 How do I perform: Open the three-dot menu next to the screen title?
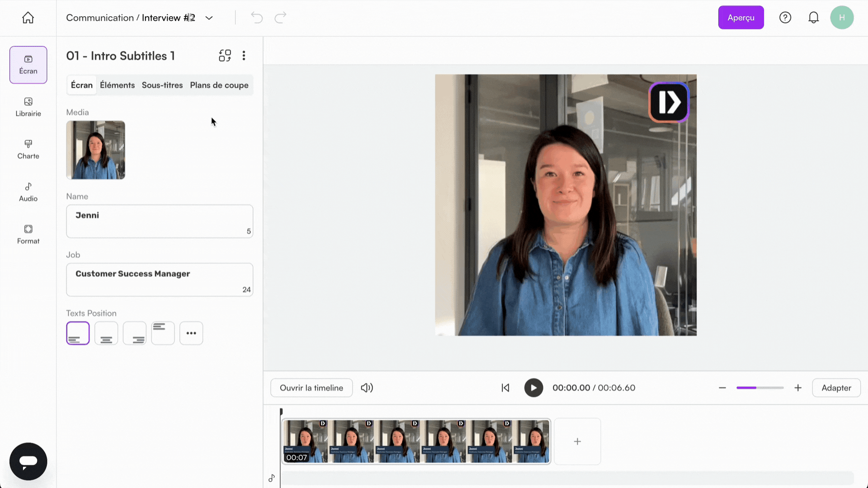point(244,55)
